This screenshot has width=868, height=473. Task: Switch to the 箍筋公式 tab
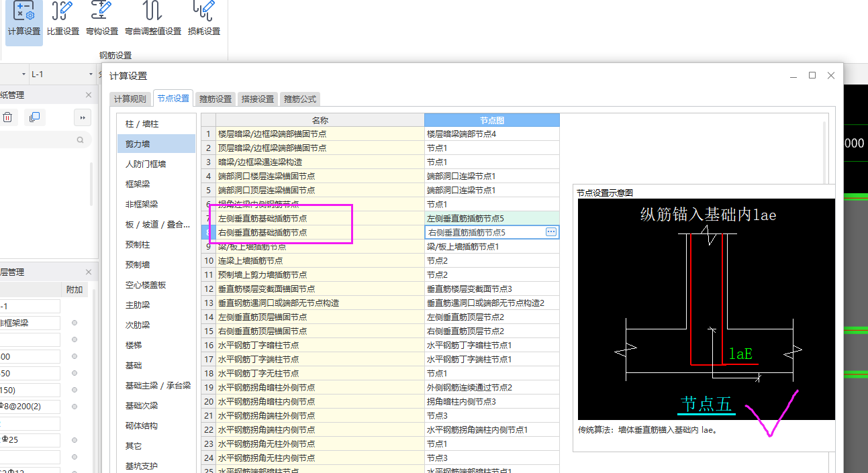tap(300, 99)
